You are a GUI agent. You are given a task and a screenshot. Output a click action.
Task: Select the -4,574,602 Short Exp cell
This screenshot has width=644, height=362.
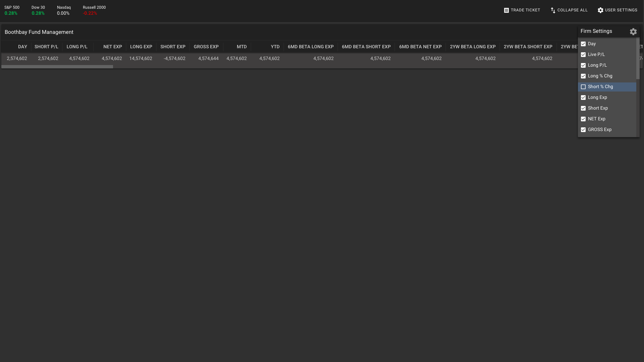(x=174, y=59)
